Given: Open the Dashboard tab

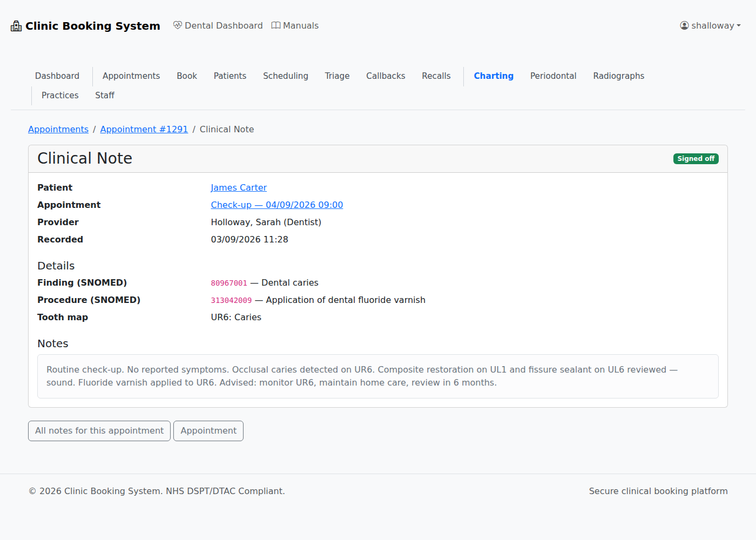Looking at the screenshot, I should (57, 76).
